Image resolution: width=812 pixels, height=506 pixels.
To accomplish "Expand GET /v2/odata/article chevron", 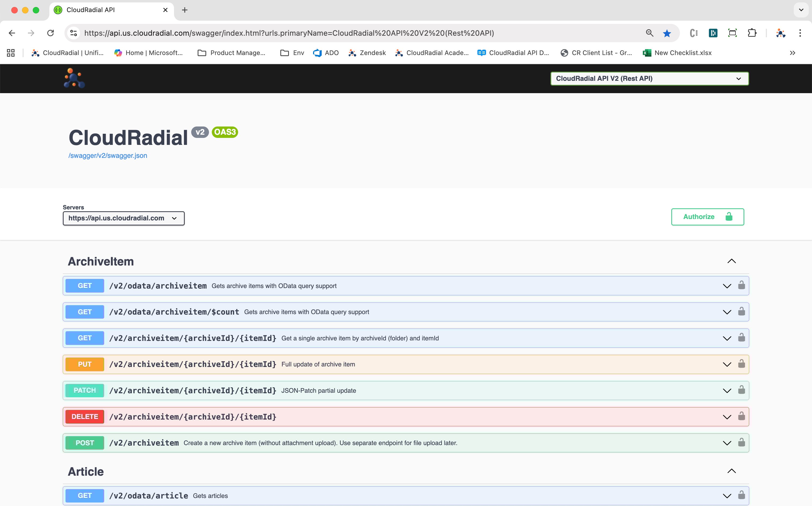I will click(x=727, y=496).
